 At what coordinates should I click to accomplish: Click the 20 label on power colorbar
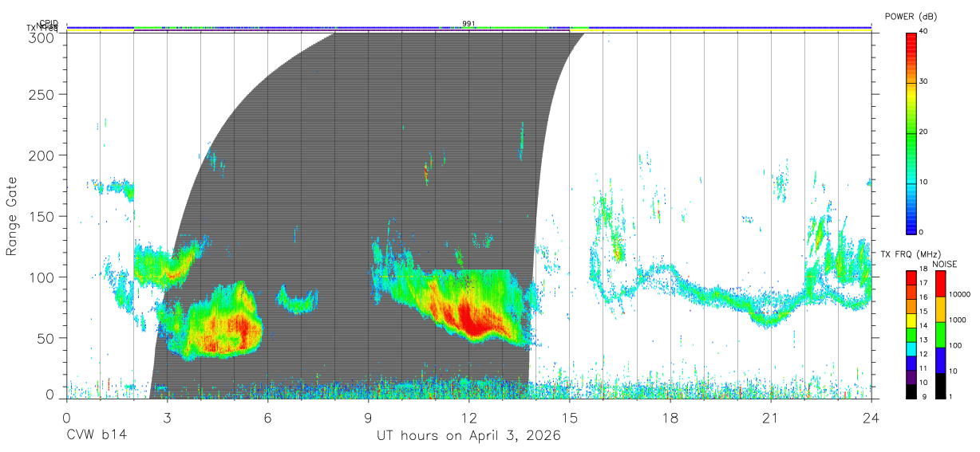tap(924, 132)
